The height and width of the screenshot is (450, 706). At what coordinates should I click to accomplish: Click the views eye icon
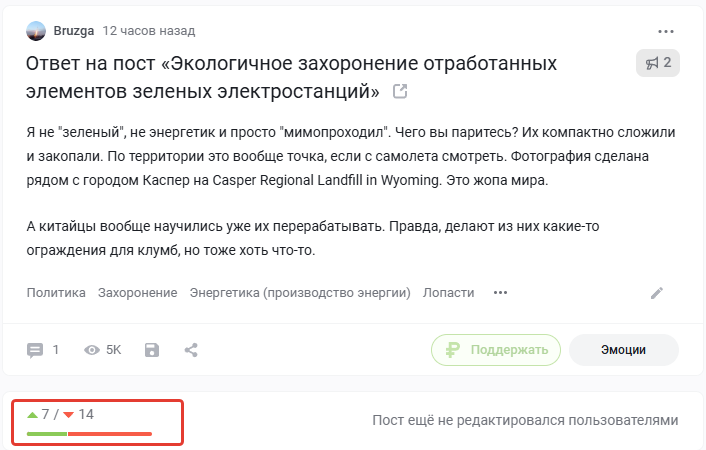point(93,350)
